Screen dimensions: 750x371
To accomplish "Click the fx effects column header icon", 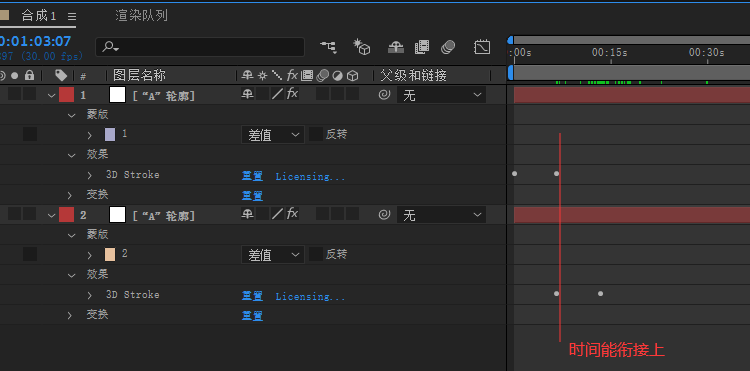I will pyautogui.click(x=292, y=76).
